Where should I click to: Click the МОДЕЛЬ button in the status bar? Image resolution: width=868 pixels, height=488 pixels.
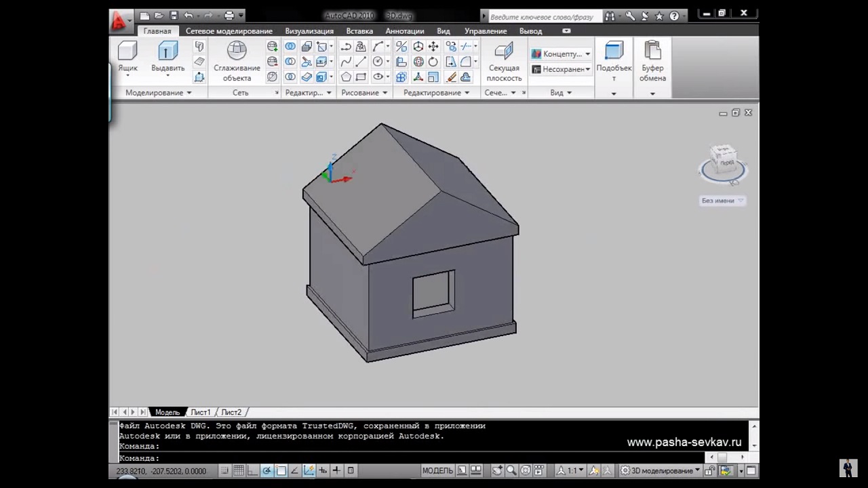coord(437,470)
